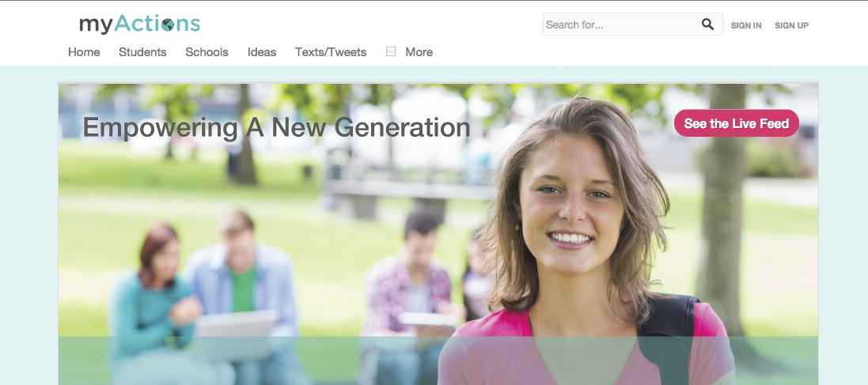Open the Students menu item
The image size is (868, 385).
pyautogui.click(x=142, y=52)
